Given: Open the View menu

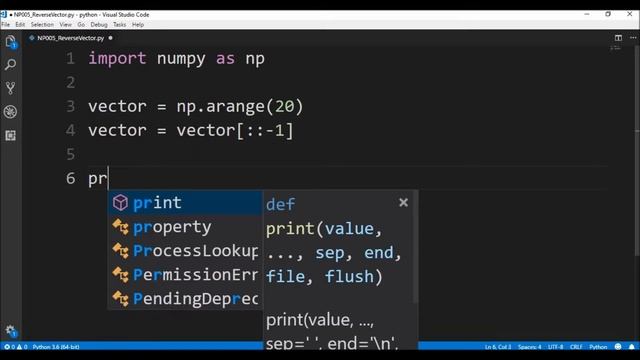Looking at the screenshot, I should (65, 24).
